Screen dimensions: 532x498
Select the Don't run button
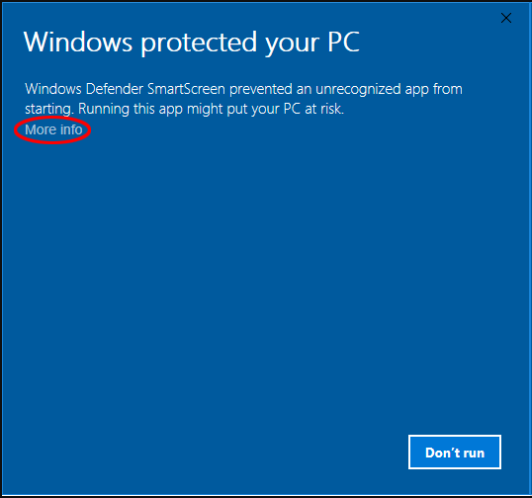(455, 452)
